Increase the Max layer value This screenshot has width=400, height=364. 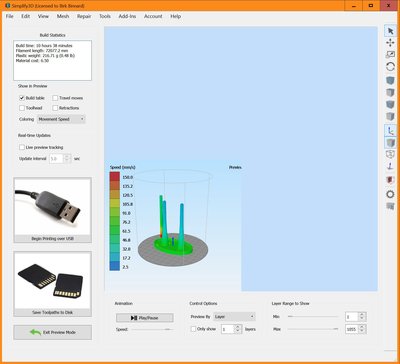[363, 327]
